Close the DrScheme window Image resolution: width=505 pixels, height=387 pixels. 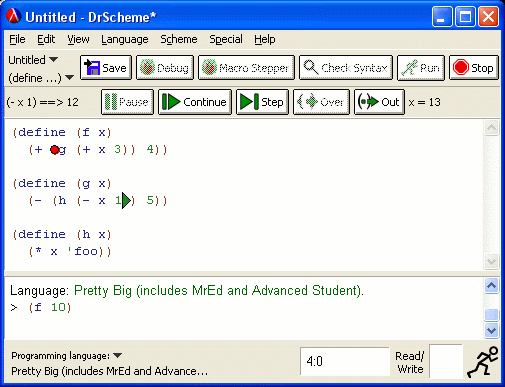tap(488, 16)
